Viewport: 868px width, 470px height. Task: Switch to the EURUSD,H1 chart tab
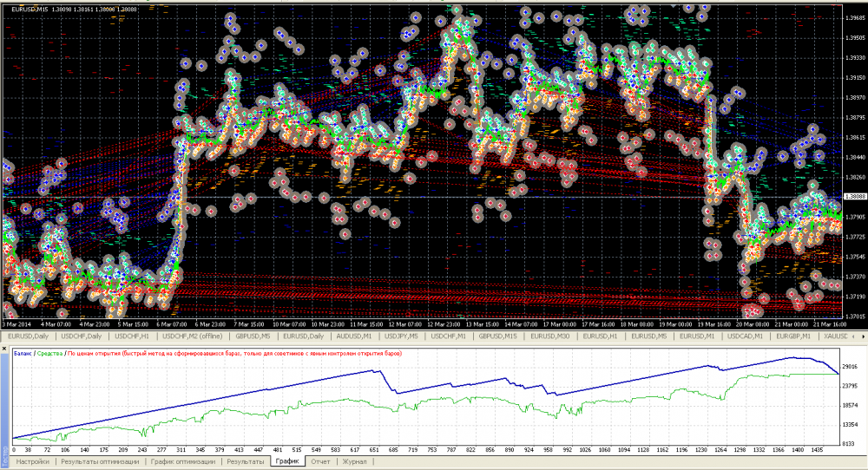(x=600, y=336)
